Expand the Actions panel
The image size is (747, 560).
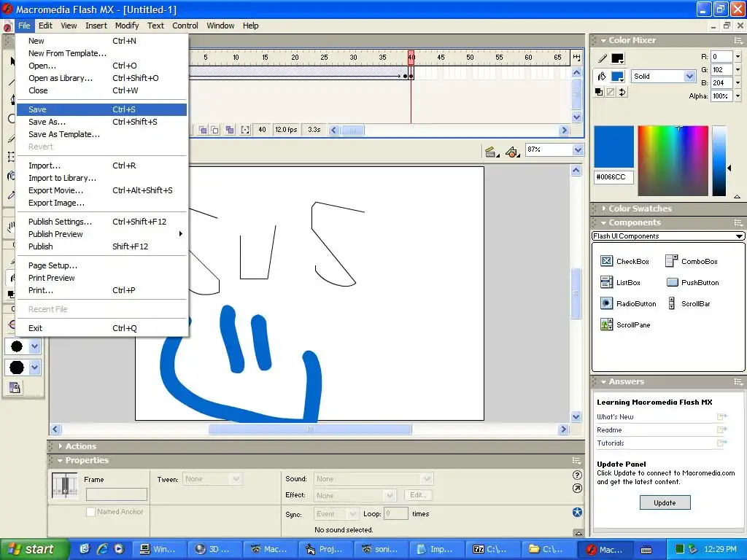pos(61,446)
